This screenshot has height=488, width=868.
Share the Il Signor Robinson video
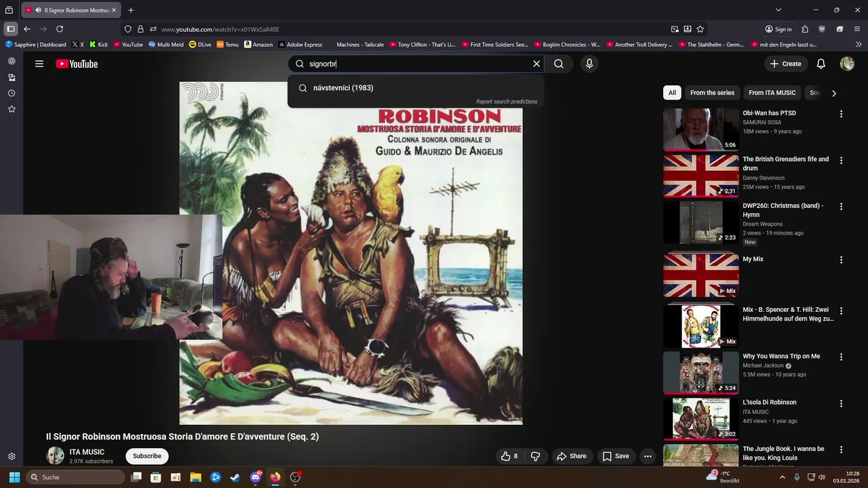click(571, 456)
